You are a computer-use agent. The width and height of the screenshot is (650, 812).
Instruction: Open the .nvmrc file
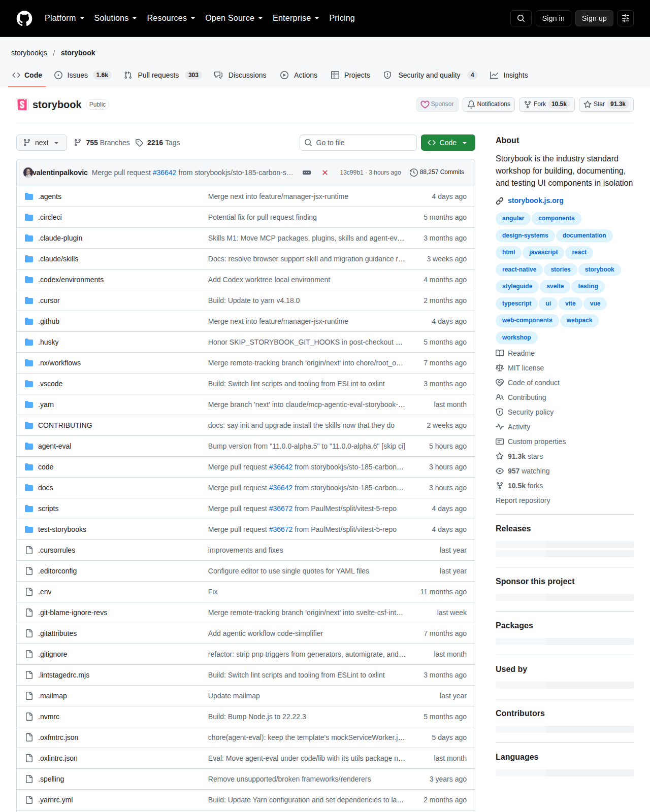(49, 717)
